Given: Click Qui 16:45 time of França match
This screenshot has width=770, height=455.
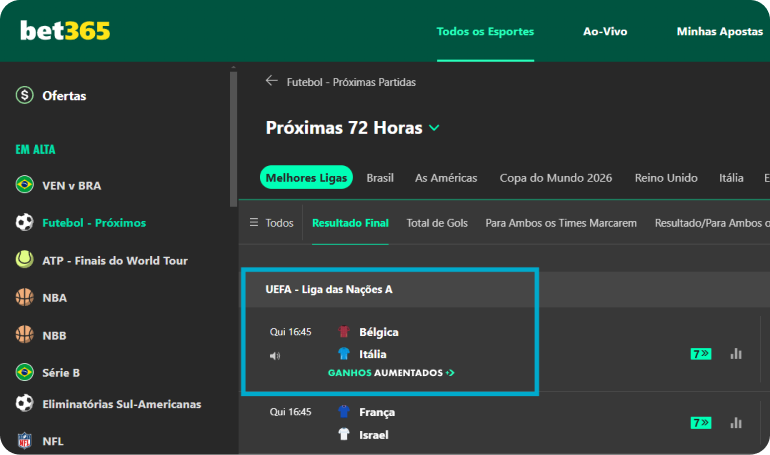Looking at the screenshot, I should point(290,412).
